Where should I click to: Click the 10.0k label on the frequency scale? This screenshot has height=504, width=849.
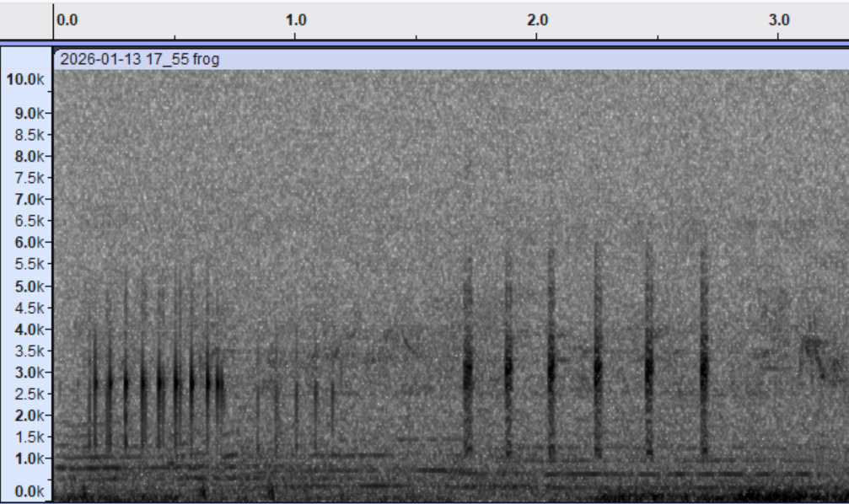pos(25,79)
